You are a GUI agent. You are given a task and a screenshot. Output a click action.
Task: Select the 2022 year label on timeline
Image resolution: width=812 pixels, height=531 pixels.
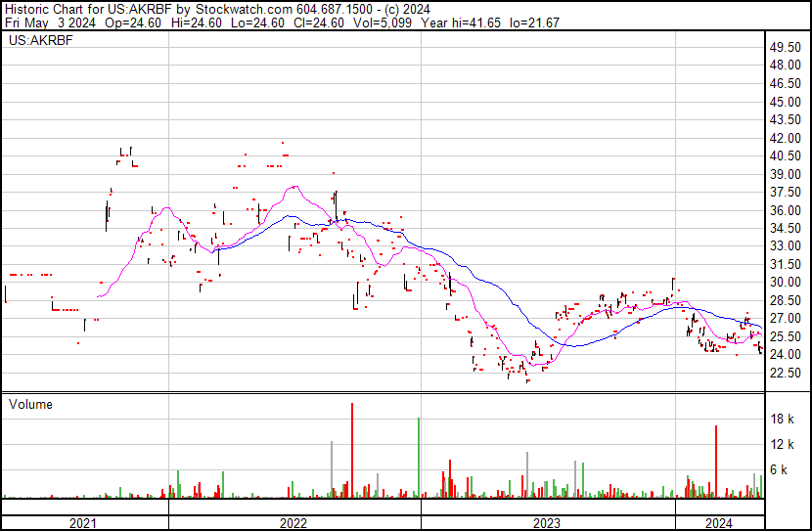(x=293, y=523)
